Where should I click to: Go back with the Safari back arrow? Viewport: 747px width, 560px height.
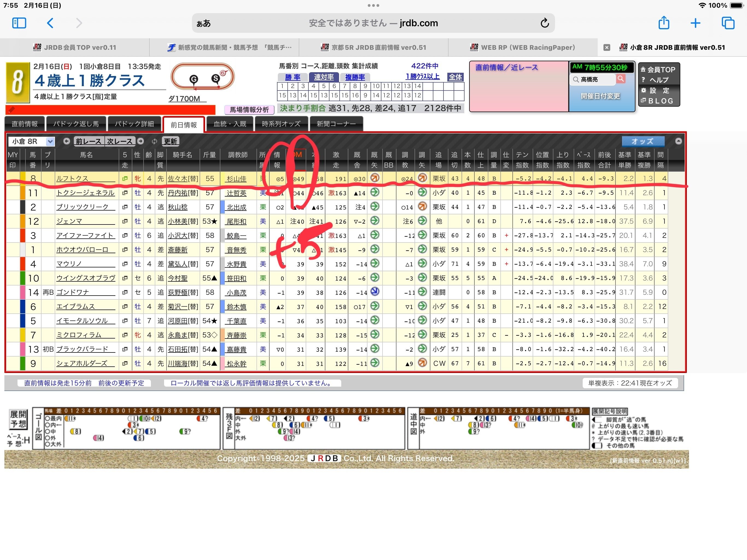(50, 23)
